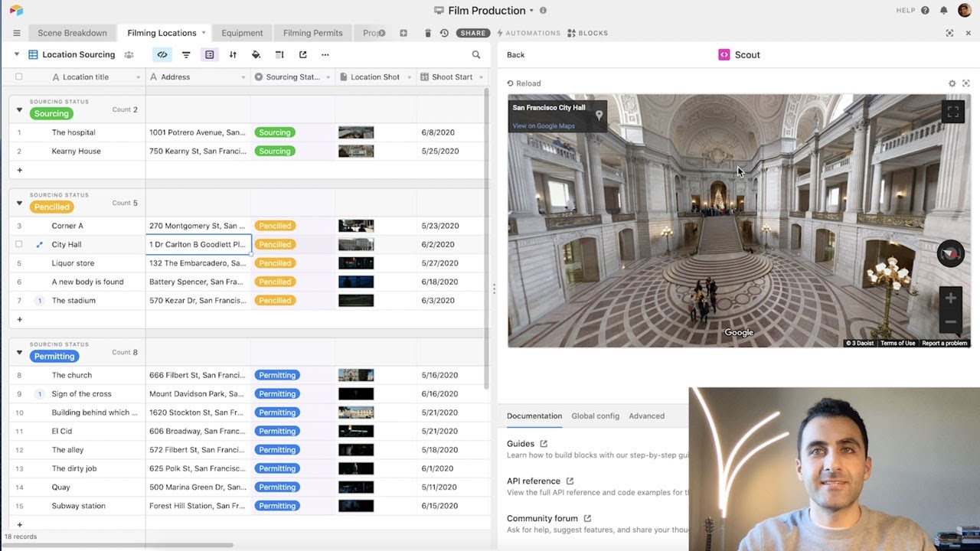The height and width of the screenshot is (551, 980).
Task: Click Terms of Use link
Action: [x=898, y=343]
